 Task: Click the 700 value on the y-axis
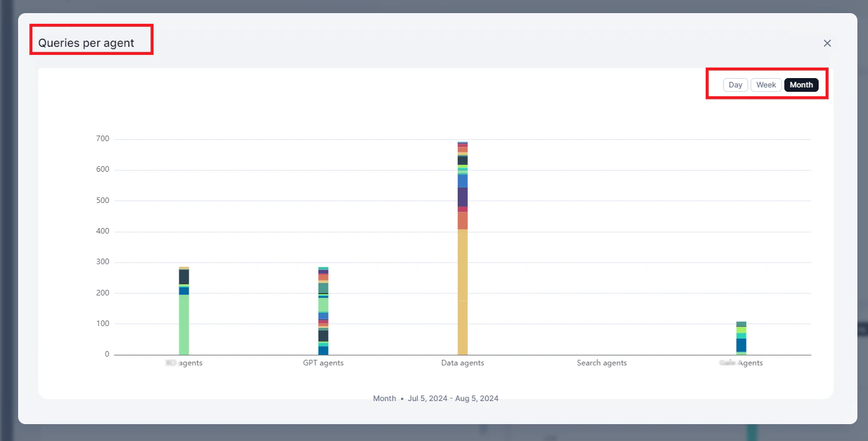[103, 138]
